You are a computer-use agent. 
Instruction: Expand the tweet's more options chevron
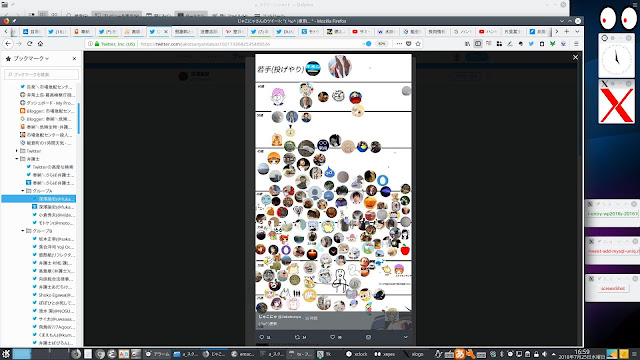[406, 337]
